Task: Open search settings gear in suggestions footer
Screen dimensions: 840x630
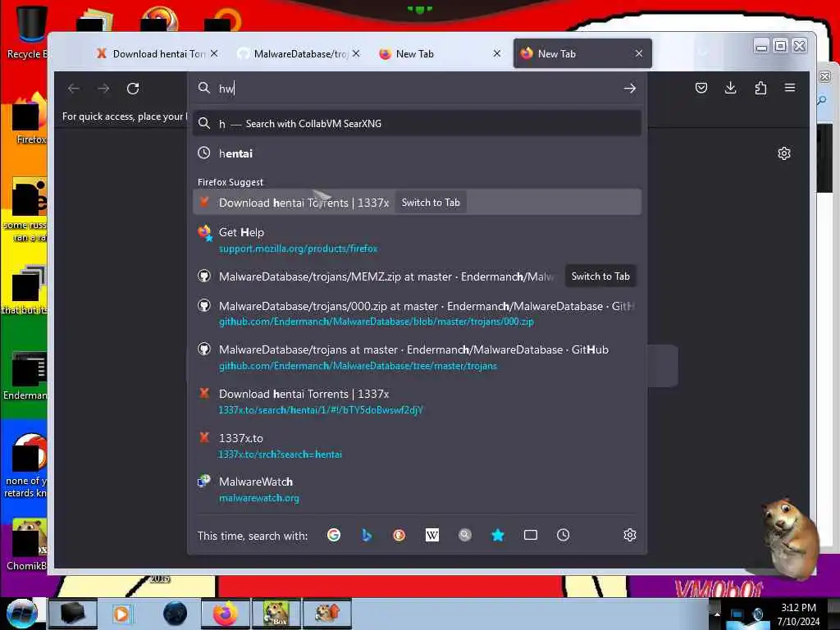Action: (630, 535)
